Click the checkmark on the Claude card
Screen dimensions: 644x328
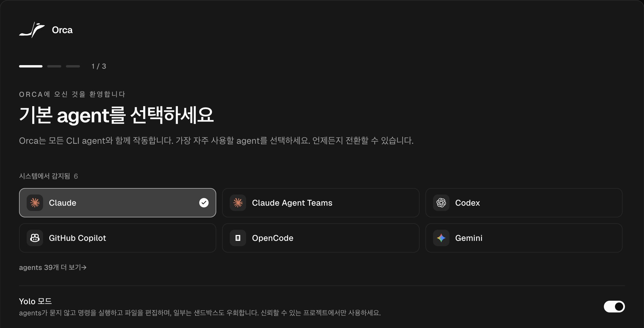point(204,203)
